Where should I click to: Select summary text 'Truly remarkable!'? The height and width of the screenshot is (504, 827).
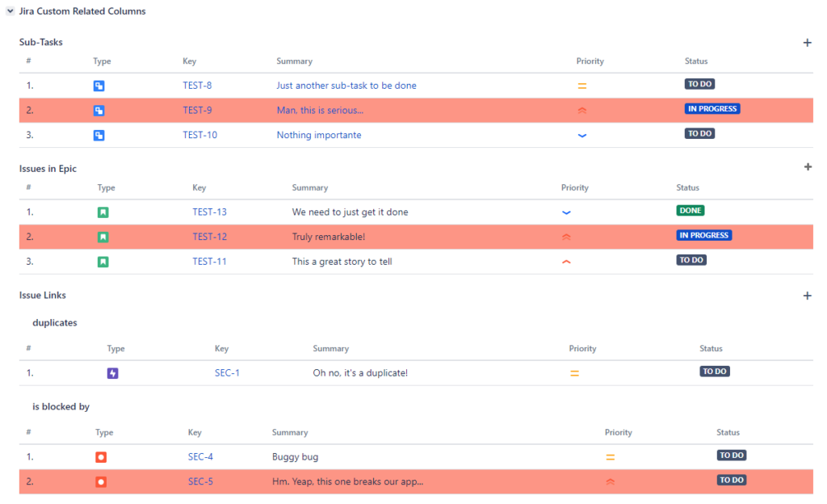click(x=329, y=237)
